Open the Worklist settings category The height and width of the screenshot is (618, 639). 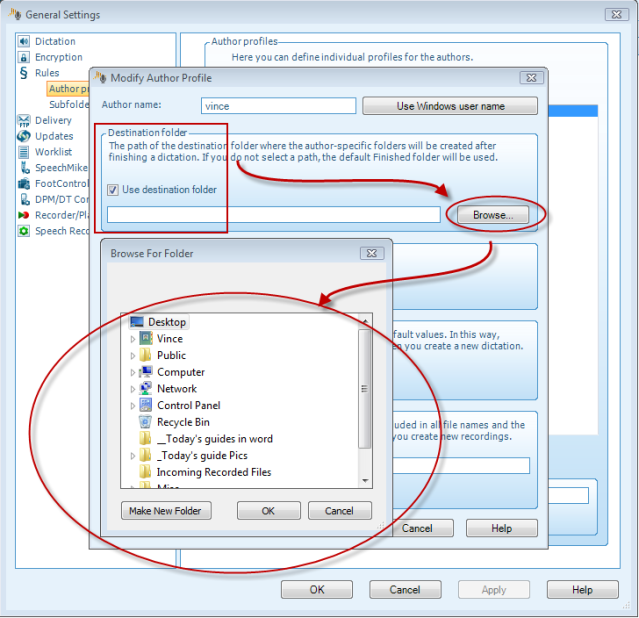(x=53, y=152)
